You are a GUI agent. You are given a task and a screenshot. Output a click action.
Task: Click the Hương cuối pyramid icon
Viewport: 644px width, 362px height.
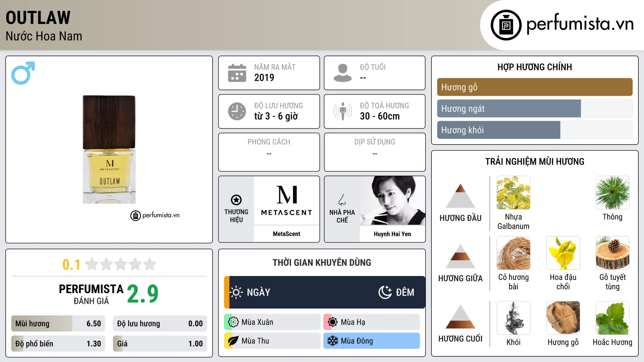coord(460,316)
